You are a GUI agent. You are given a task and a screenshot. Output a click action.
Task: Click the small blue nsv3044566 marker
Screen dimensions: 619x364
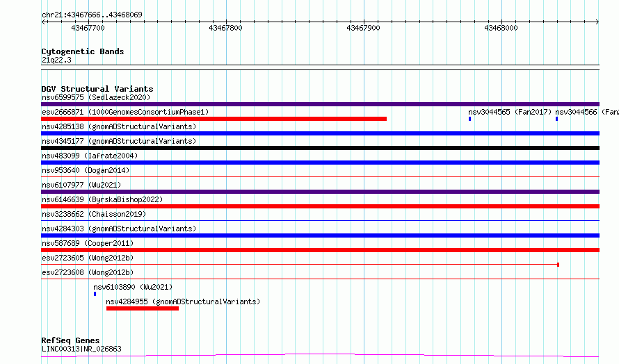coord(556,119)
